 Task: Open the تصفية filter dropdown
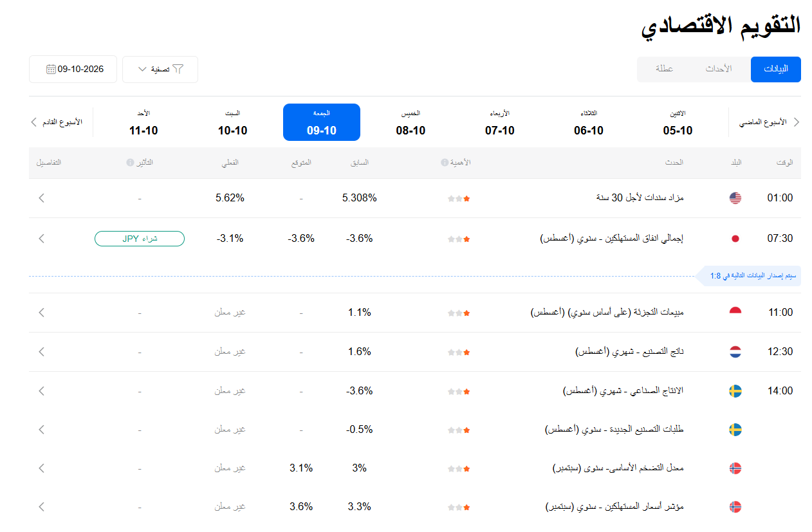pos(160,69)
